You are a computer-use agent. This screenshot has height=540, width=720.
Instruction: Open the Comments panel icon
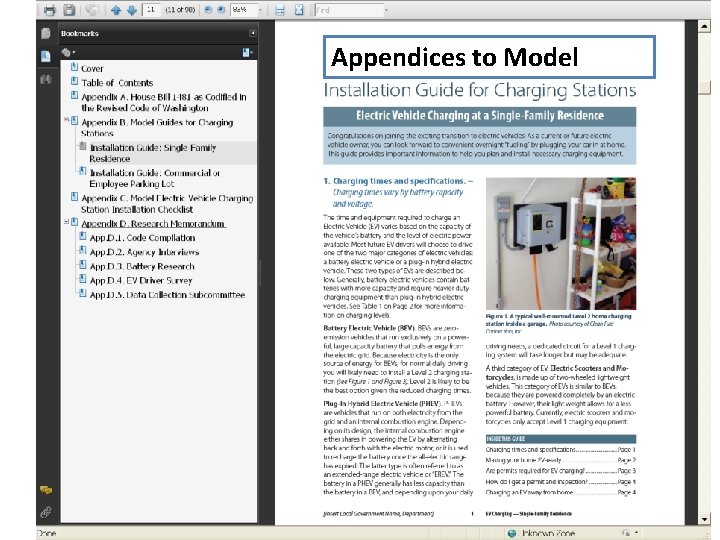point(46,490)
